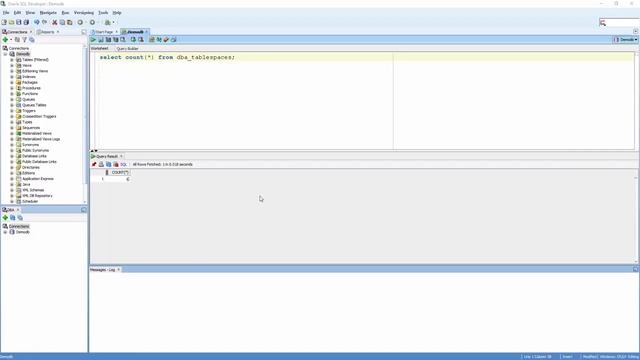Select the Messages - Log tab

coord(102,270)
